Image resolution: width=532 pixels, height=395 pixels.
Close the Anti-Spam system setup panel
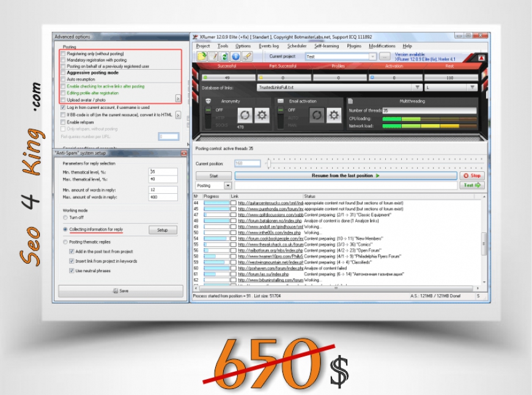(183, 153)
